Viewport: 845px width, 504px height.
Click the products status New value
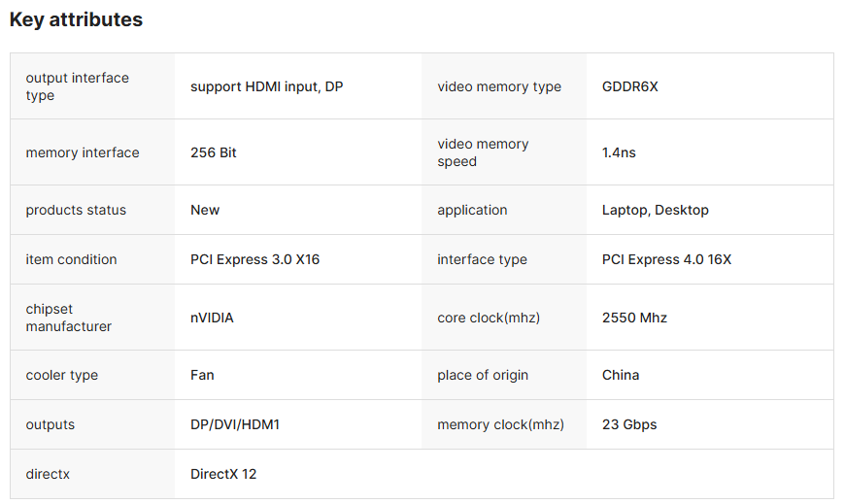[205, 210]
